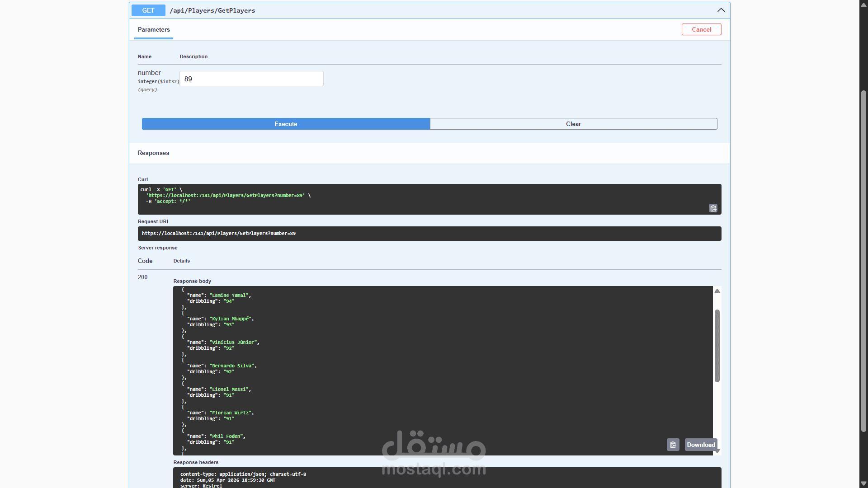Click the page scroll down arrow
This screenshot has height=488, width=868.
coord(863,483)
